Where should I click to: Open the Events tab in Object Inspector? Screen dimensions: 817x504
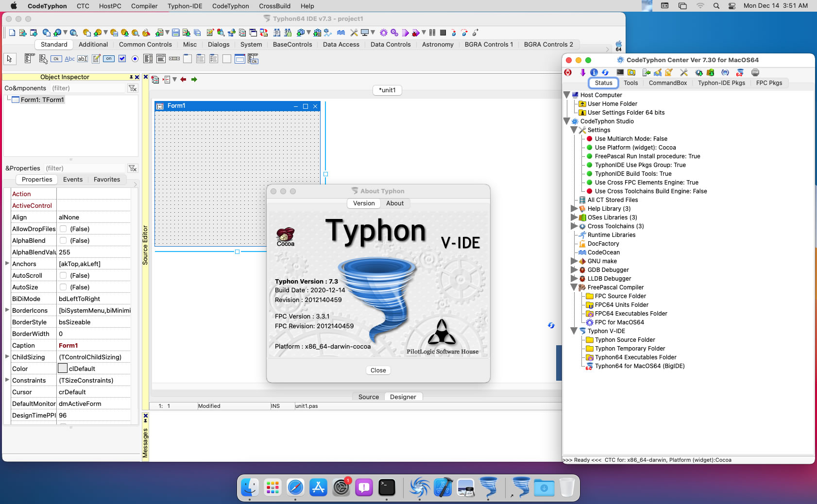pos(73,180)
